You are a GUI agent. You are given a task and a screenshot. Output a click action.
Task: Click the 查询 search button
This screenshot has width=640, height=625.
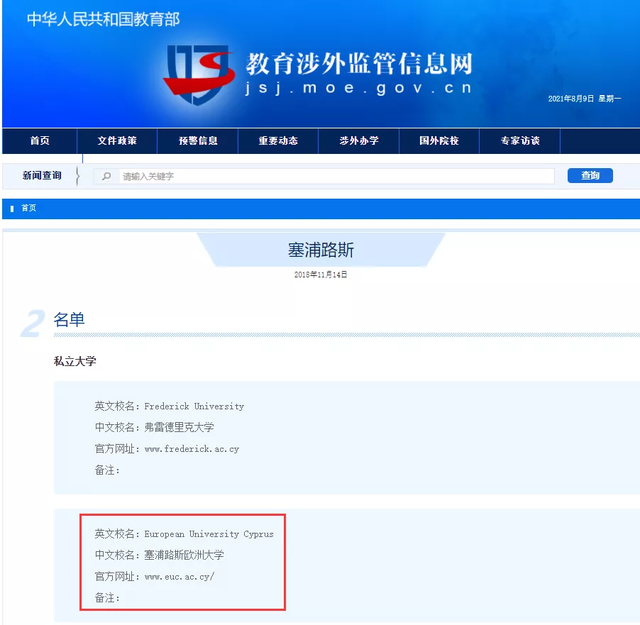[590, 176]
